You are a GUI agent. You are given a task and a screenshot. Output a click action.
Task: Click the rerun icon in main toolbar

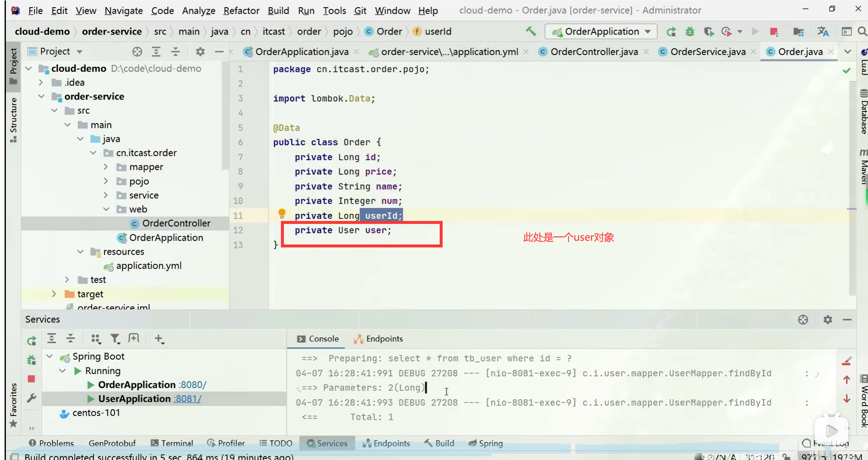671,32
